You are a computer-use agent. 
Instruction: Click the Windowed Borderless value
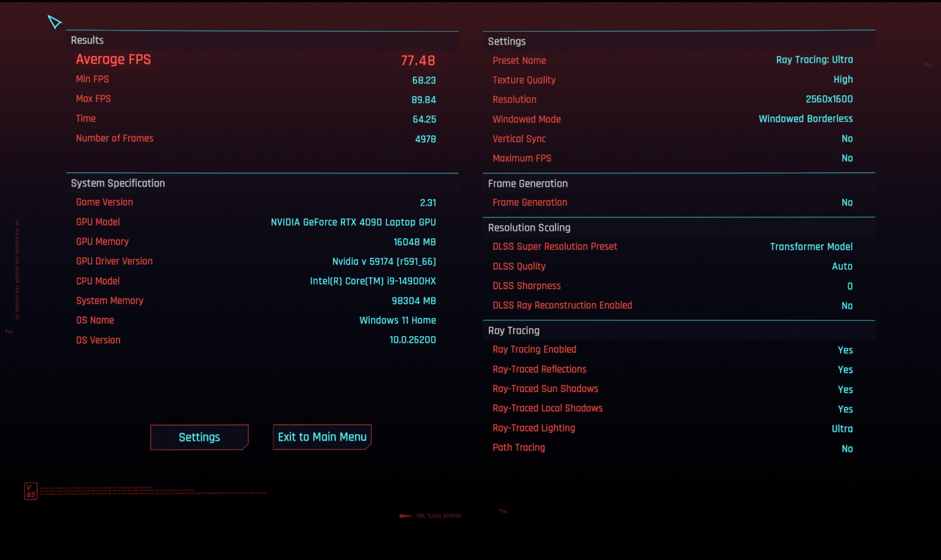coord(806,119)
